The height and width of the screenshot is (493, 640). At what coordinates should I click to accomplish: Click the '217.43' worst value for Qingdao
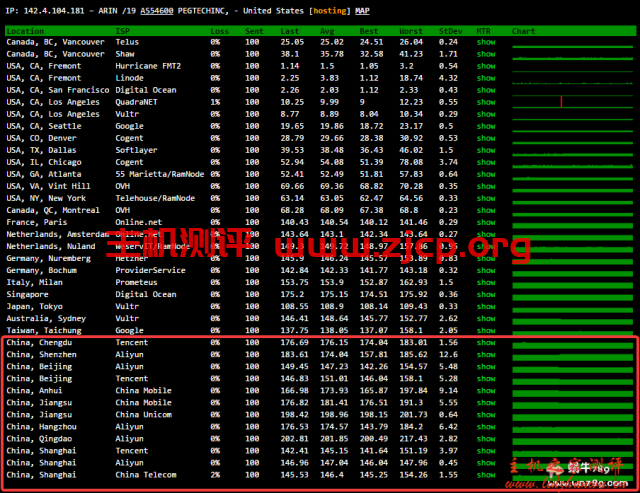coord(413,439)
